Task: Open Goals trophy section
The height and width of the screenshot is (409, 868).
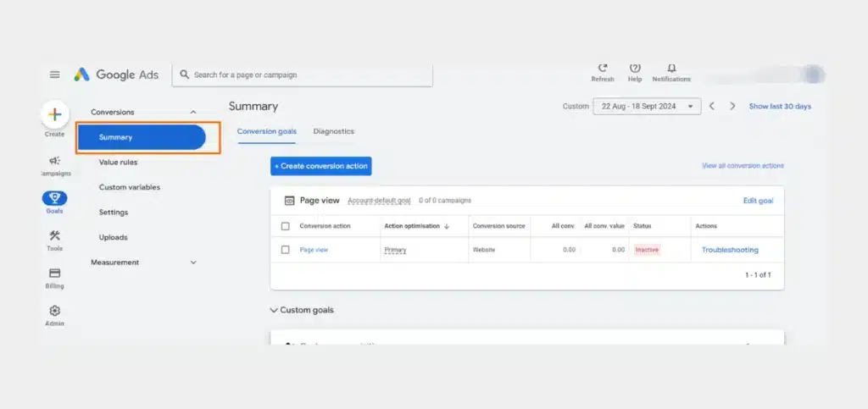Action: point(55,203)
